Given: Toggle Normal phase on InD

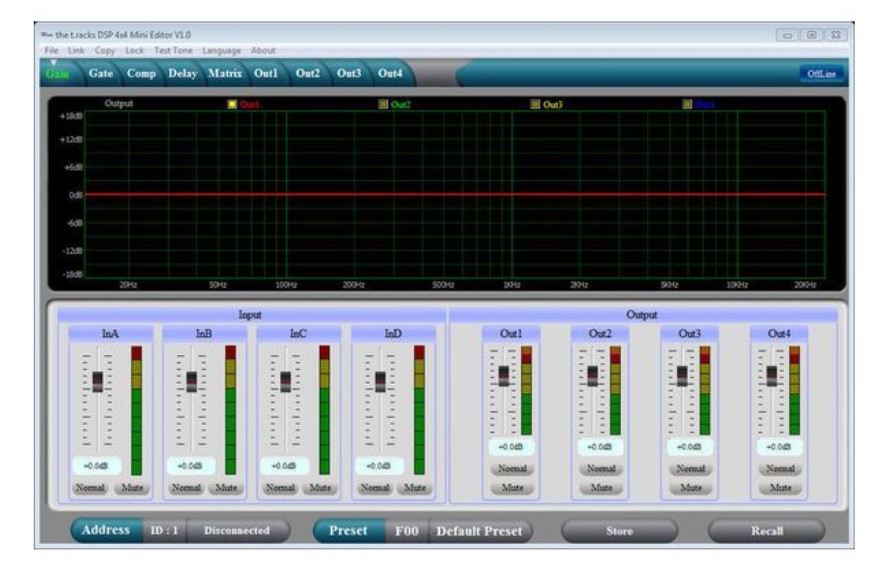Looking at the screenshot, I should [375, 488].
